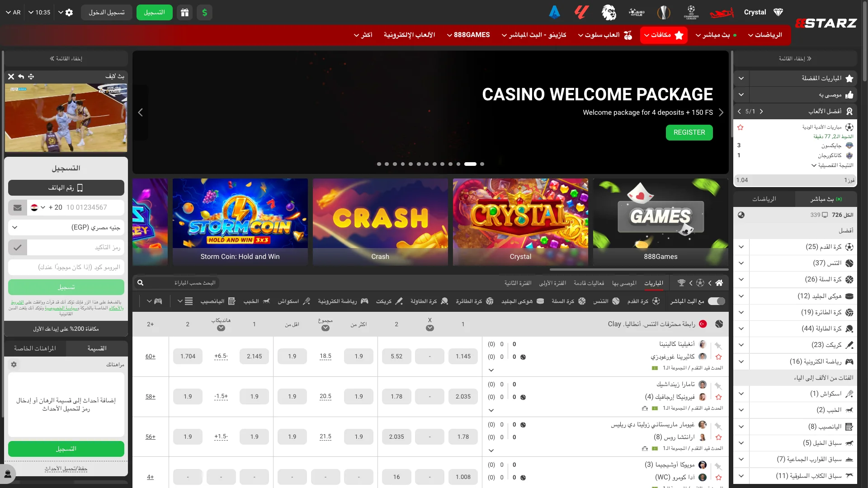Click green التسجيل button in header
Screen dimensions: 868x488
(x=154, y=13)
